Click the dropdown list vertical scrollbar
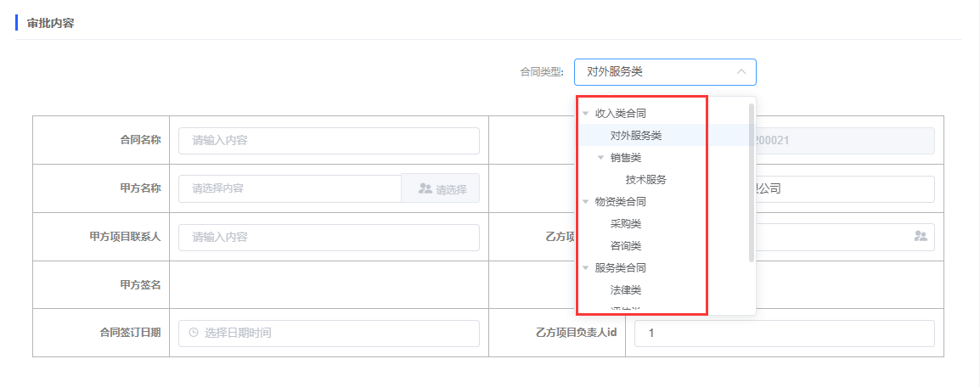 (x=751, y=182)
